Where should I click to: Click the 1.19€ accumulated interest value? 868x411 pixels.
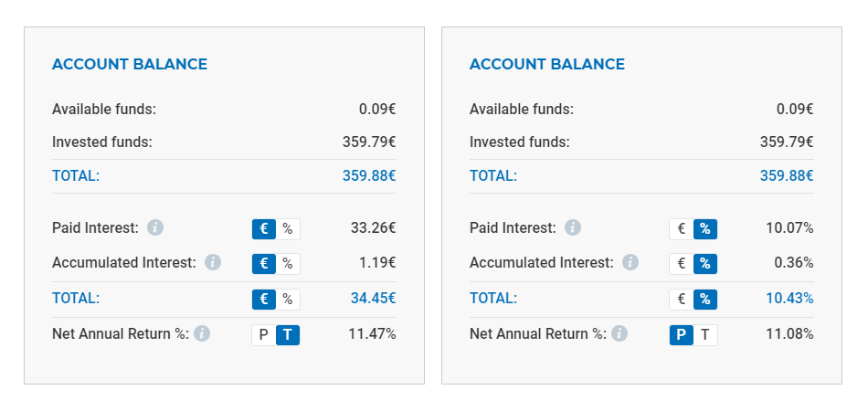click(x=377, y=263)
